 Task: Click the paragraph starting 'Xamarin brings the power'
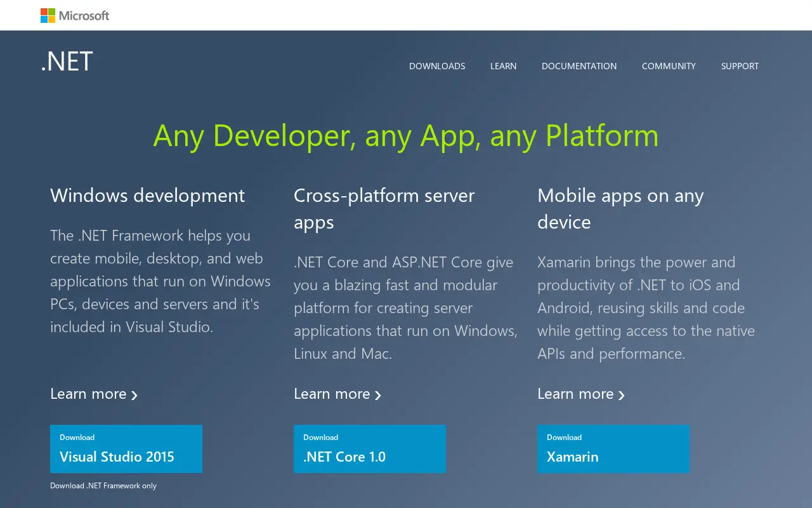[646, 308]
